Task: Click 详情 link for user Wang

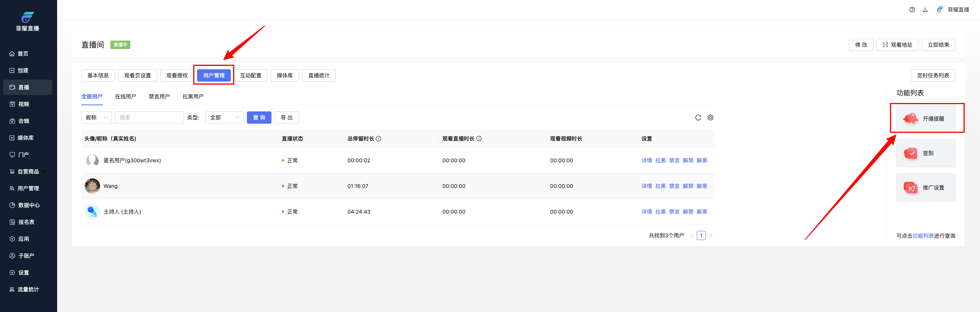Action: (646, 186)
